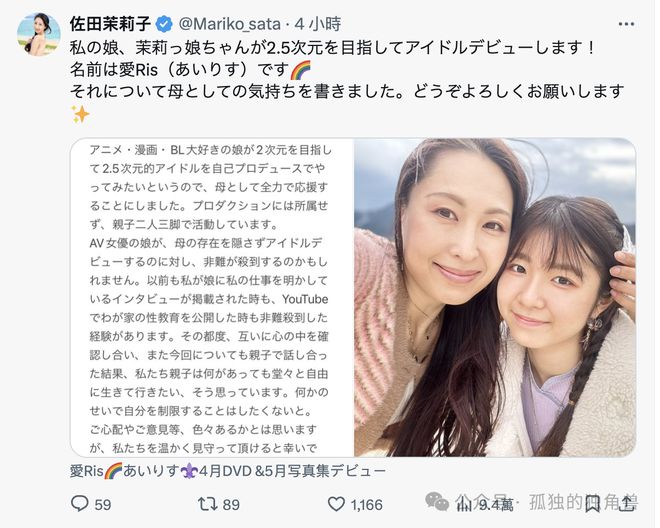
Task: Open the three-dot more options menu
Action: pyautogui.click(x=626, y=24)
